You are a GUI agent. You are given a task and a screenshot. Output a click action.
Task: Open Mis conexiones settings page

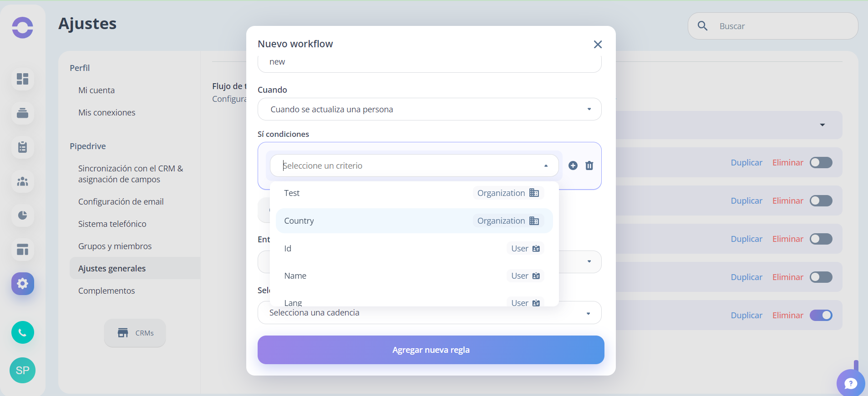(107, 112)
